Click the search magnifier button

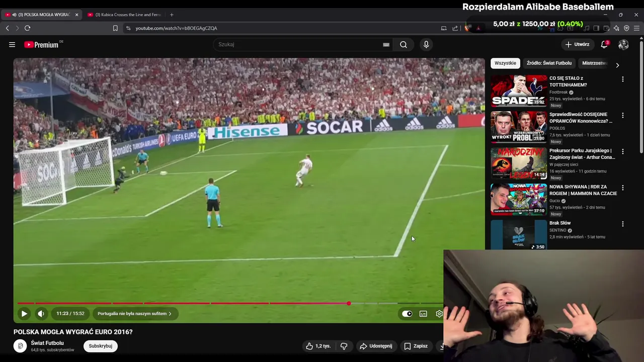click(404, 45)
